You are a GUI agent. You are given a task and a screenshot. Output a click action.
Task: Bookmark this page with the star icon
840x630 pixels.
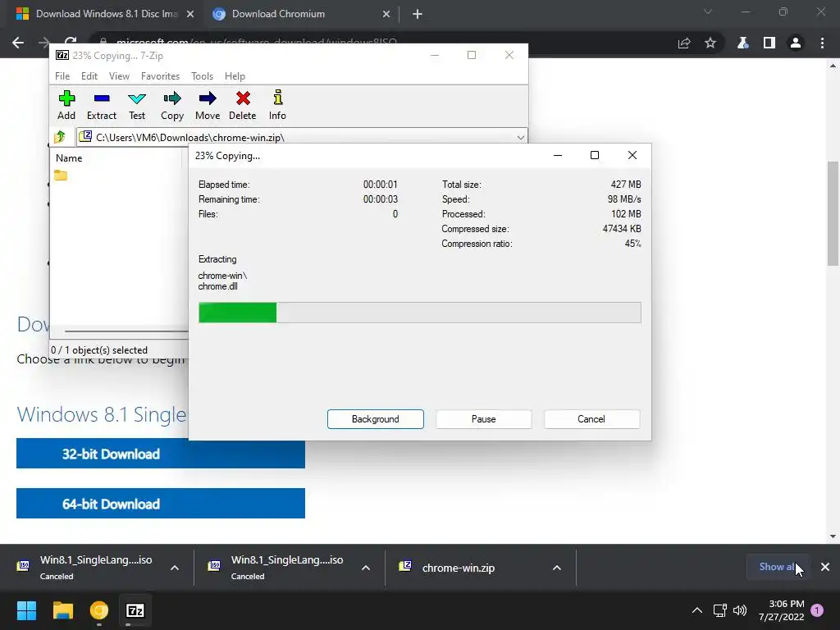coord(710,43)
